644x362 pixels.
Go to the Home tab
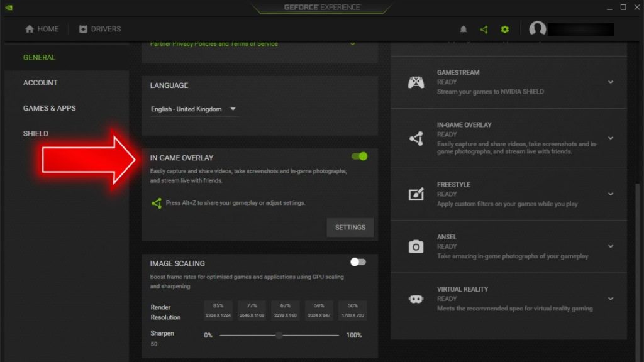pos(42,29)
